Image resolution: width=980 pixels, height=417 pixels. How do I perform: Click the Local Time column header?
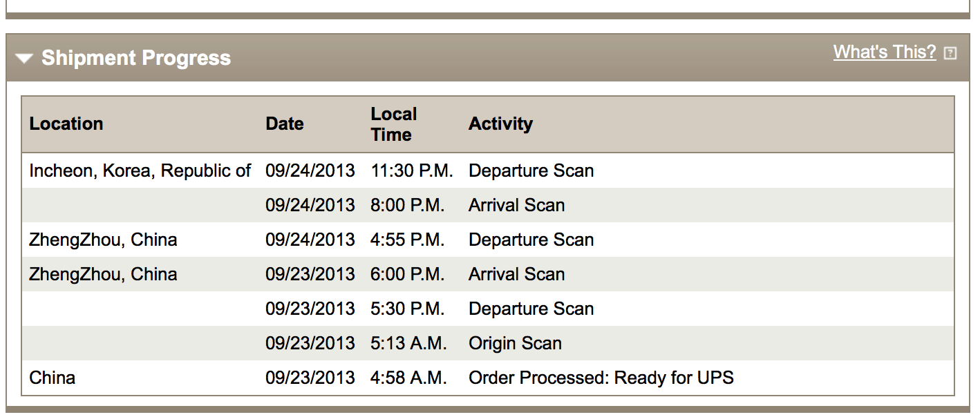[394, 124]
